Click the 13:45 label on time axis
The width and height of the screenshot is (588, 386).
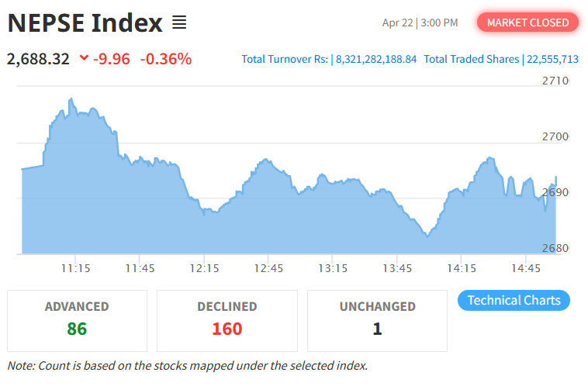point(397,268)
